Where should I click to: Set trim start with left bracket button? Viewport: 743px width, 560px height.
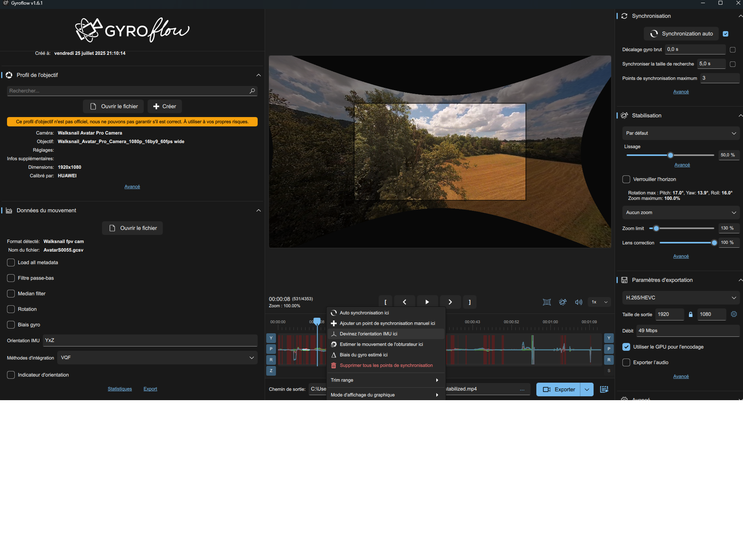pos(385,302)
